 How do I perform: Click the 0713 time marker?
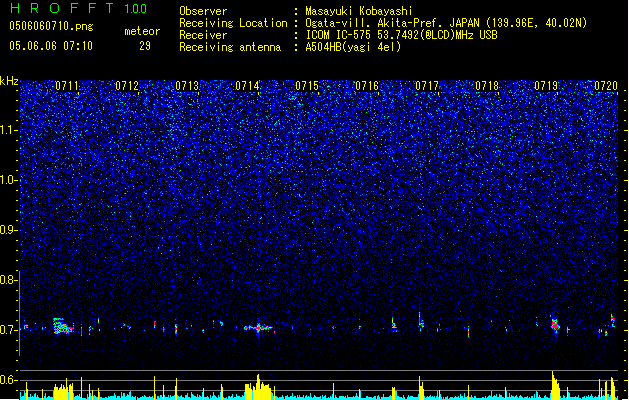187,86
